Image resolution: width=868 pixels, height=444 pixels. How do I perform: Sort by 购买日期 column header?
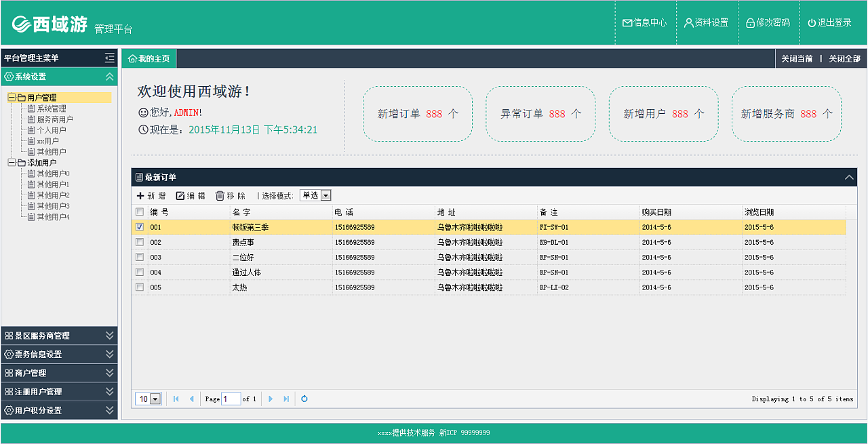[690, 212]
